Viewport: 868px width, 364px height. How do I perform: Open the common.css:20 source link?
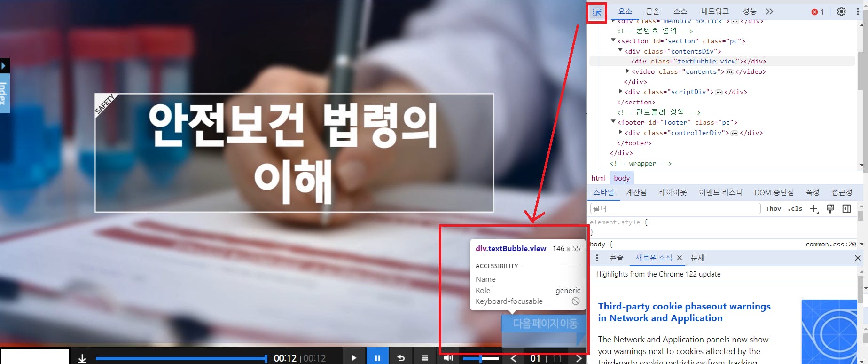pos(830,244)
